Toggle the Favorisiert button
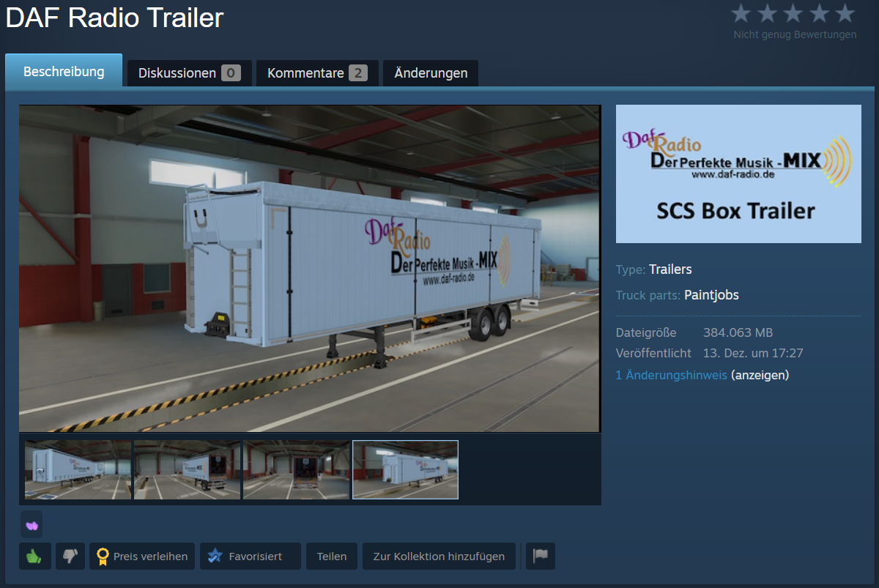The height and width of the screenshot is (588, 879). [x=251, y=557]
